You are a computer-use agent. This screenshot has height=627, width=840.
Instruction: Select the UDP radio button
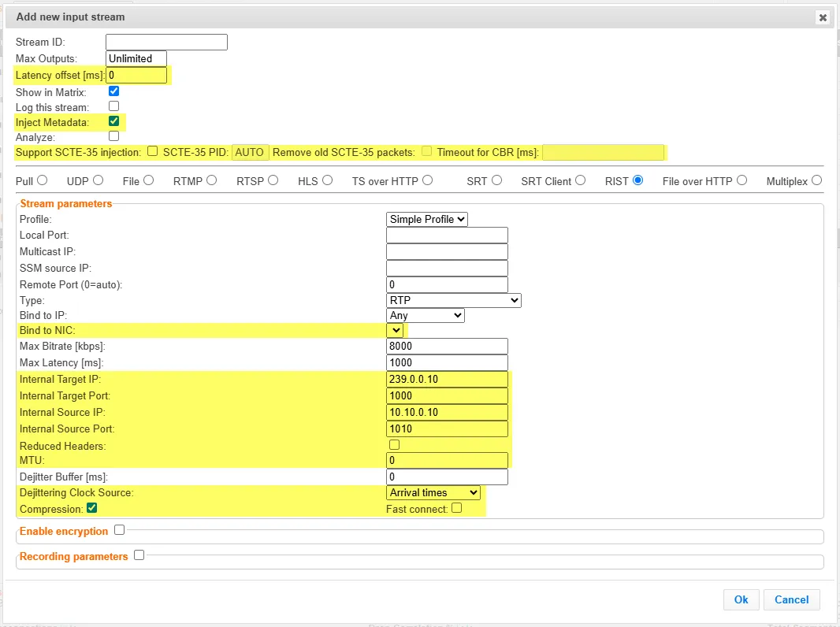point(98,180)
